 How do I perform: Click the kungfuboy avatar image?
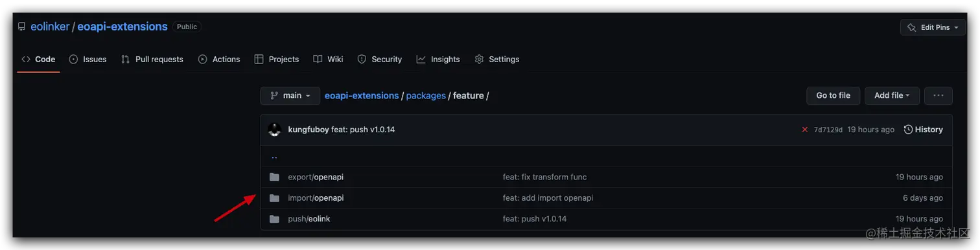click(274, 130)
